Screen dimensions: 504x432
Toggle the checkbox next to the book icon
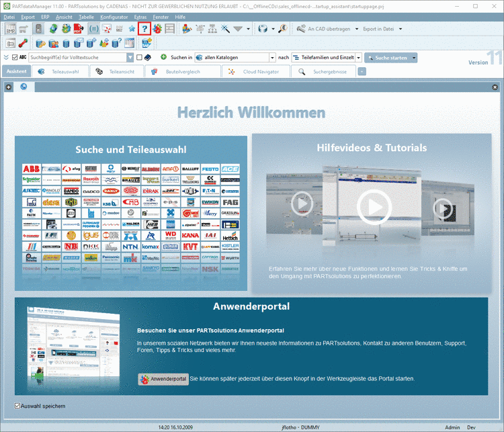coord(139,57)
